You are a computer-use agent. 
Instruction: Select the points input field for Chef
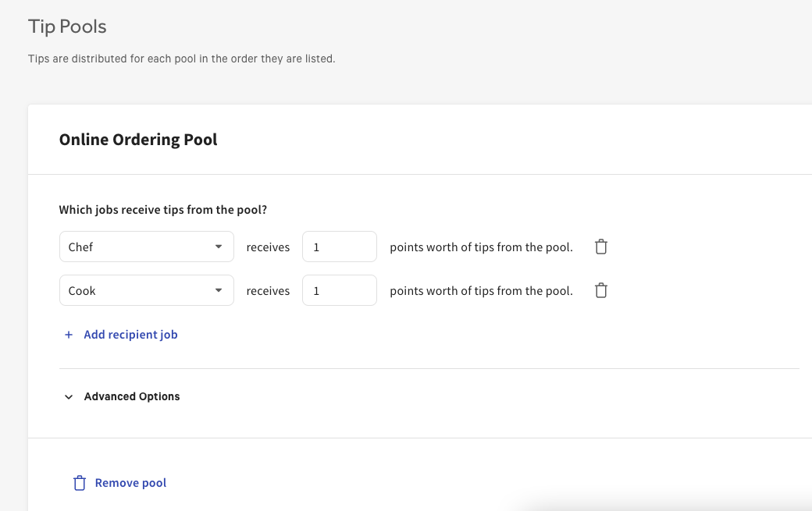339,246
